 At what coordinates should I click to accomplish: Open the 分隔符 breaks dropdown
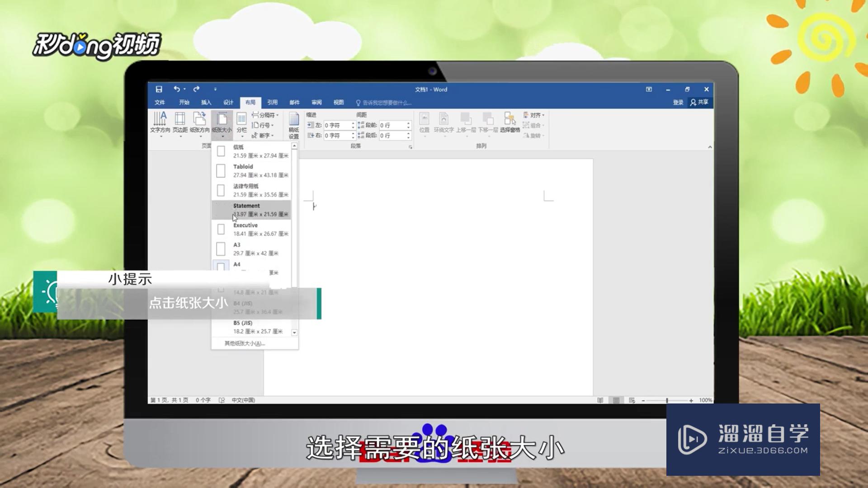coord(264,115)
